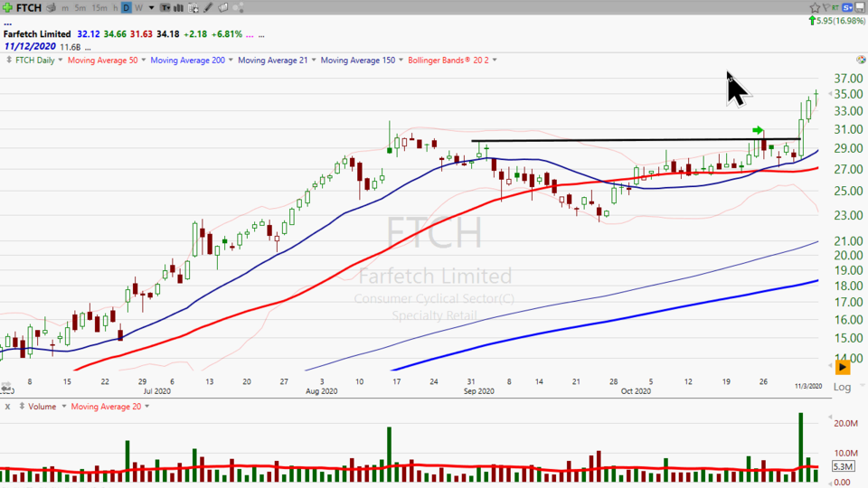Click the green arrow marker on chart
The image size is (868, 488).
(x=758, y=130)
